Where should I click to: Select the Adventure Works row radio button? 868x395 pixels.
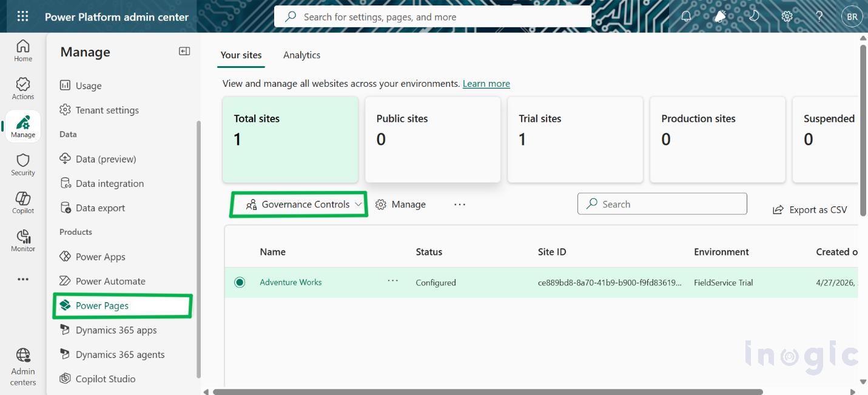point(240,282)
